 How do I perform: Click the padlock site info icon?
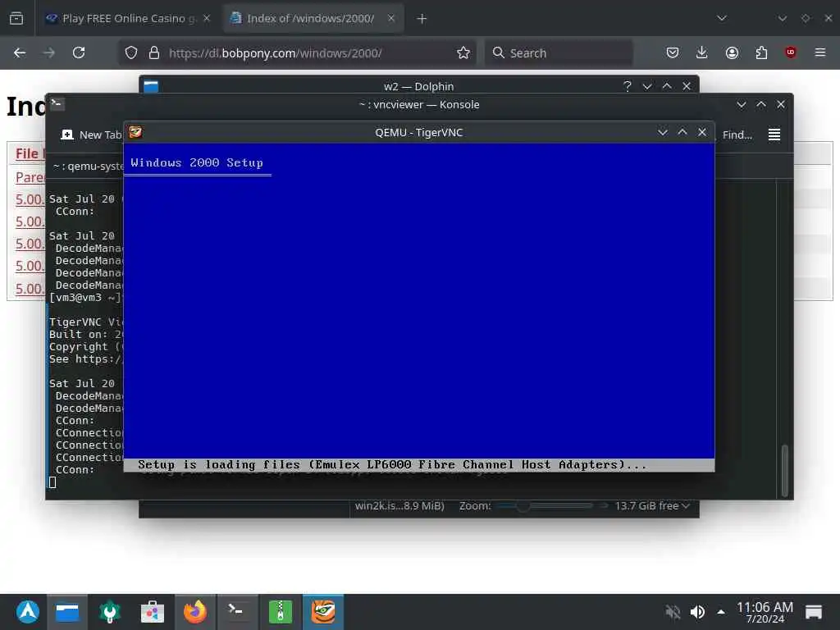pos(154,53)
